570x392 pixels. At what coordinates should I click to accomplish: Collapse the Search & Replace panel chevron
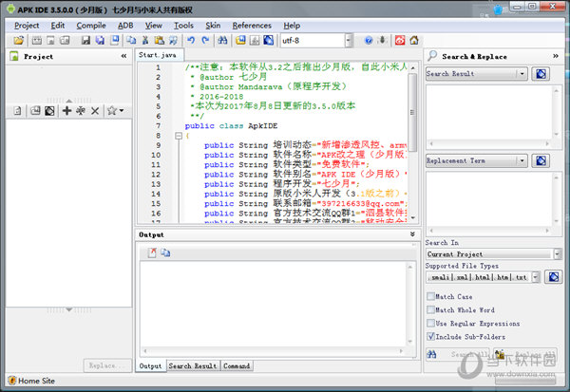point(556,56)
